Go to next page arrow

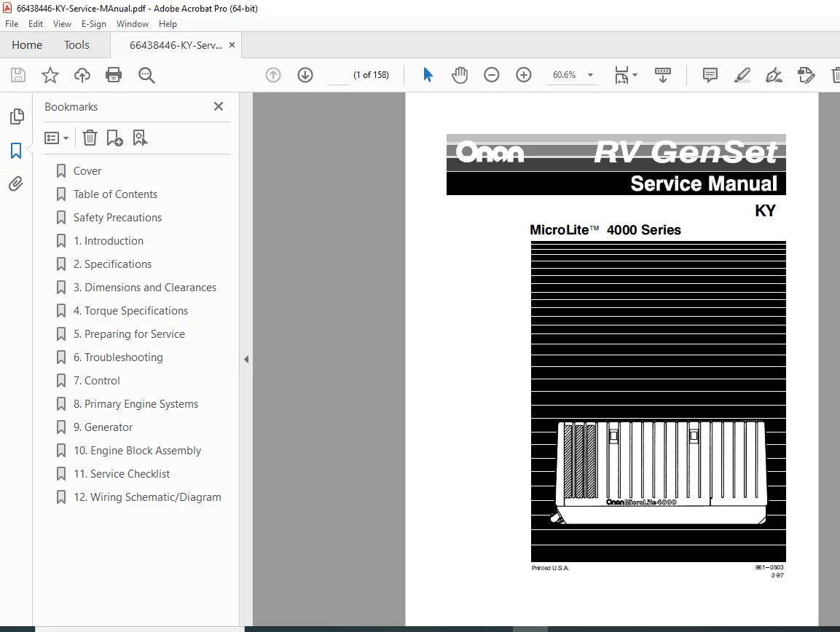click(305, 75)
